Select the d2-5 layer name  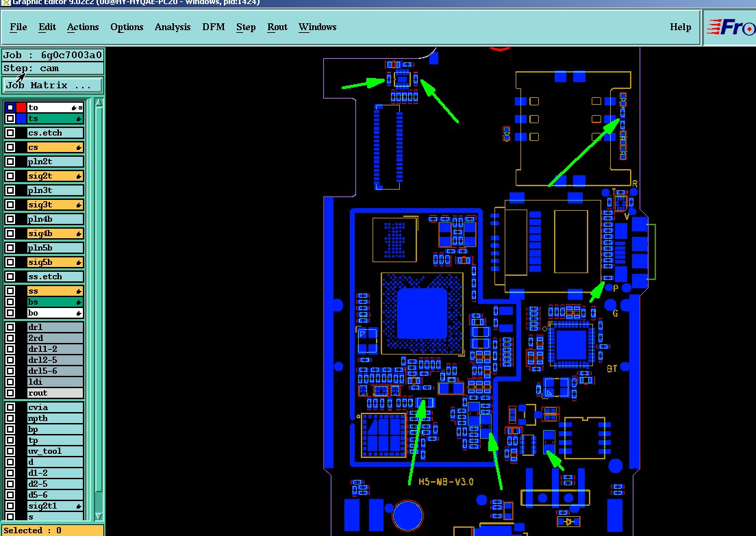point(55,484)
